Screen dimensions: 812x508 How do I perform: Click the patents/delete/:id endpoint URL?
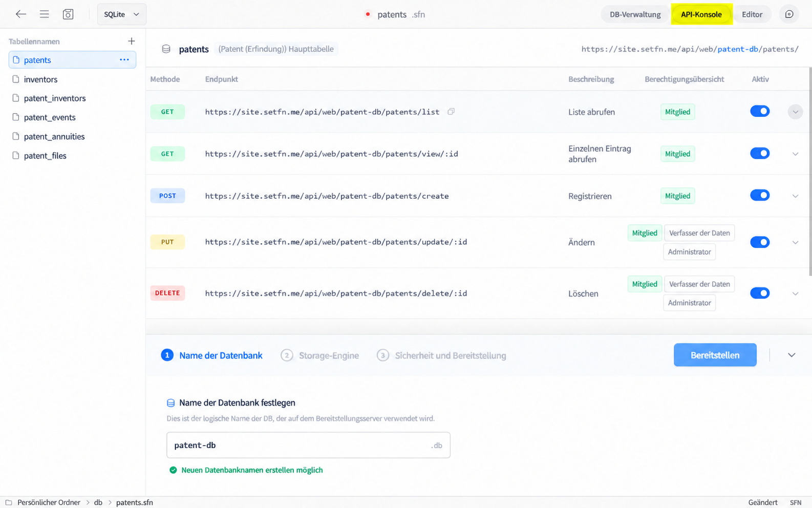point(336,293)
